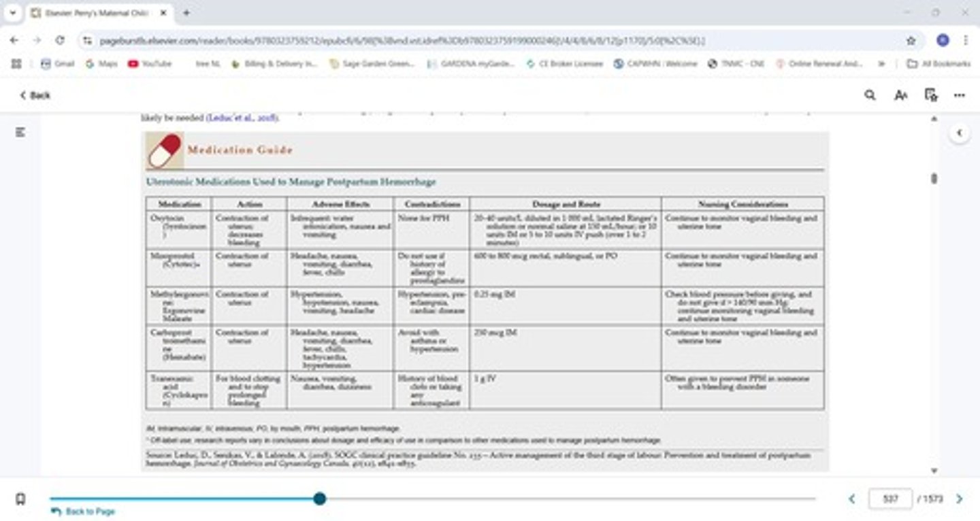
Task: Open the table of contents hamburger icon
Action: click(20, 132)
